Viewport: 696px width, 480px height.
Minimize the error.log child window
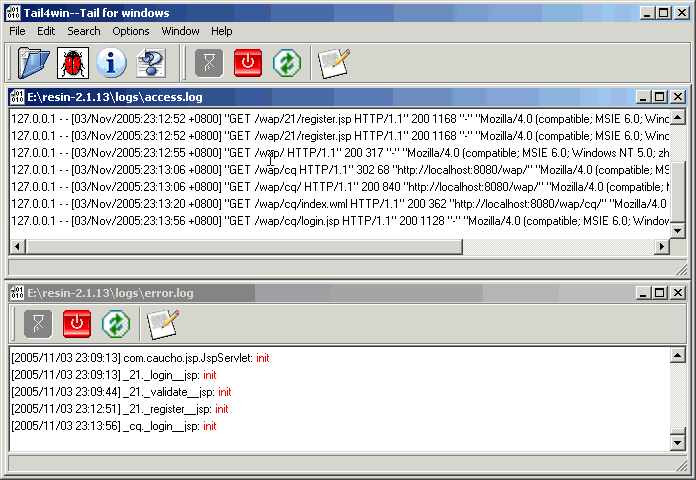(x=643, y=293)
